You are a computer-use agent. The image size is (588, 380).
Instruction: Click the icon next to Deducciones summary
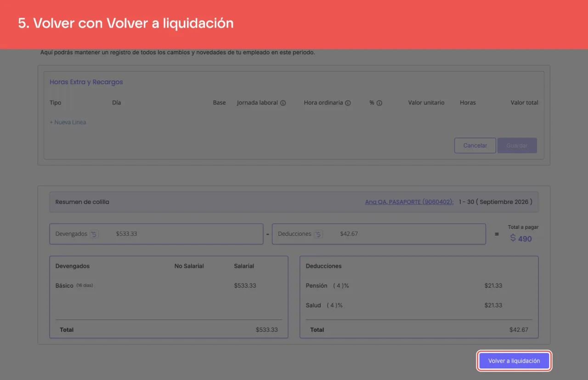pos(318,234)
